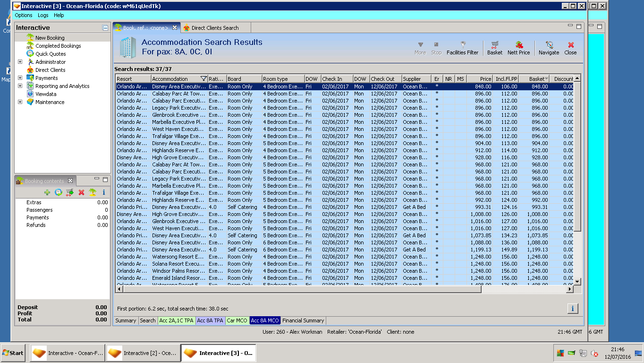Click the green plus icon in Booking contents

coord(47,192)
